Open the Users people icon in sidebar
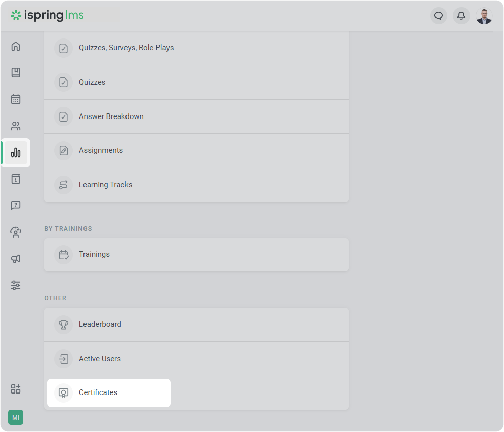Image resolution: width=504 pixels, height=432 pixels. pos(16,126)
